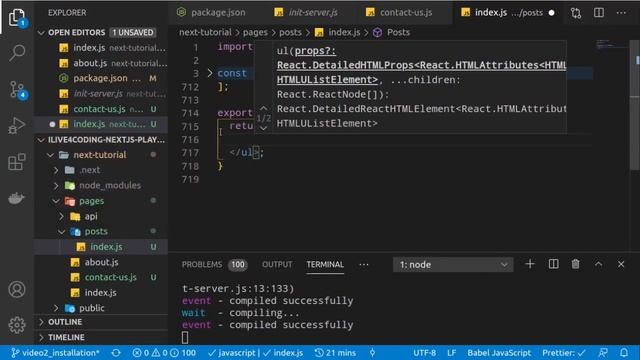Open the Manage gear menu
This screenshot has width=640, height=360.
coord(17,325)
